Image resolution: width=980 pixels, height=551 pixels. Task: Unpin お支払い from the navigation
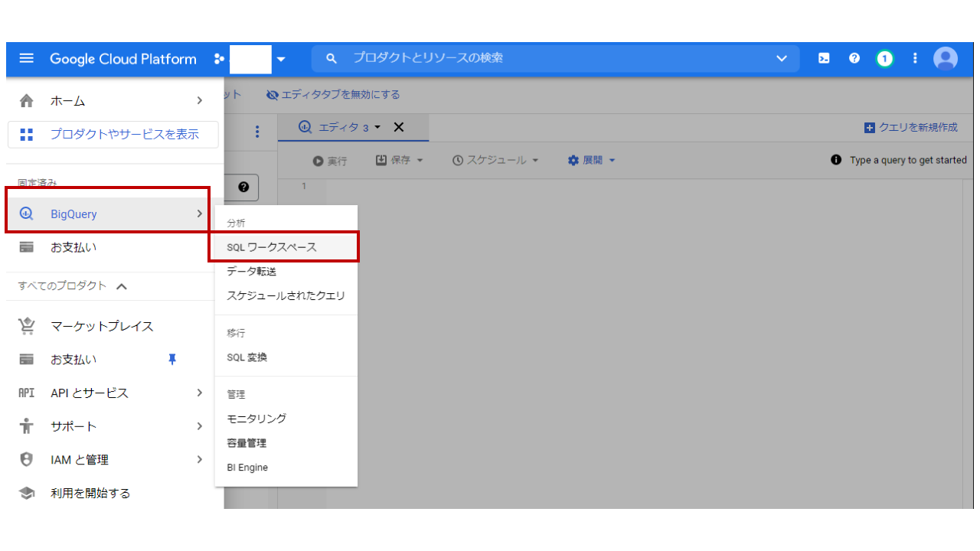(x=172, y=359)
